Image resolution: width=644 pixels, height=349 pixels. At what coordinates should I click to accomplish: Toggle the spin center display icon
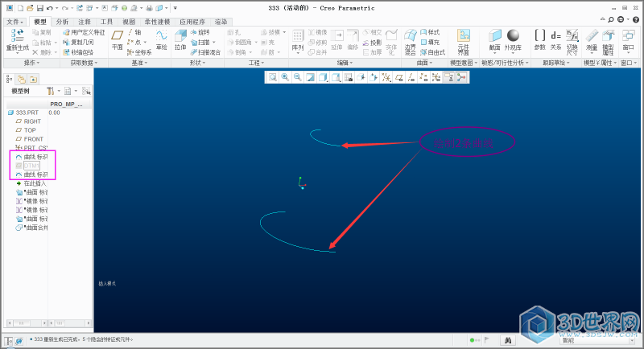(x=461, y=77)
